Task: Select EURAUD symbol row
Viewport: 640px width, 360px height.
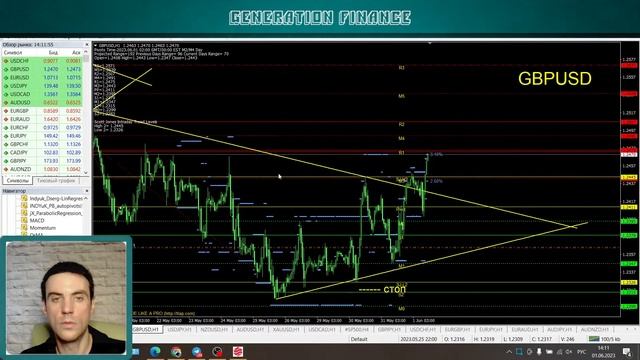Action: point(42,119)
